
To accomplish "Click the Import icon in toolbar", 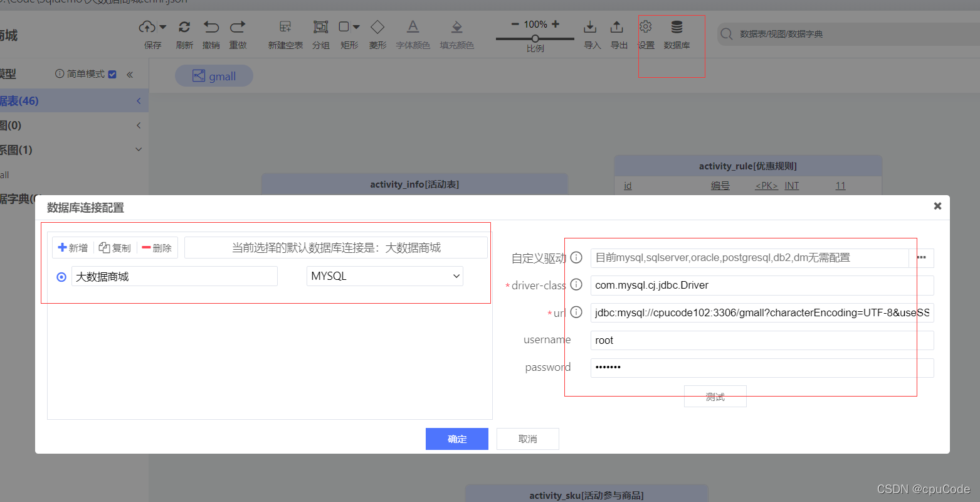I will [x=590, y=27].
